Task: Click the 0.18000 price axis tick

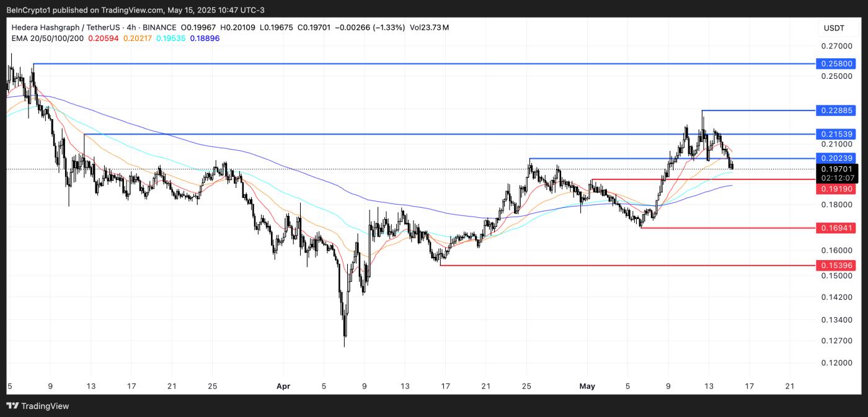Action: pyautogui.click(x=837, y=204)
